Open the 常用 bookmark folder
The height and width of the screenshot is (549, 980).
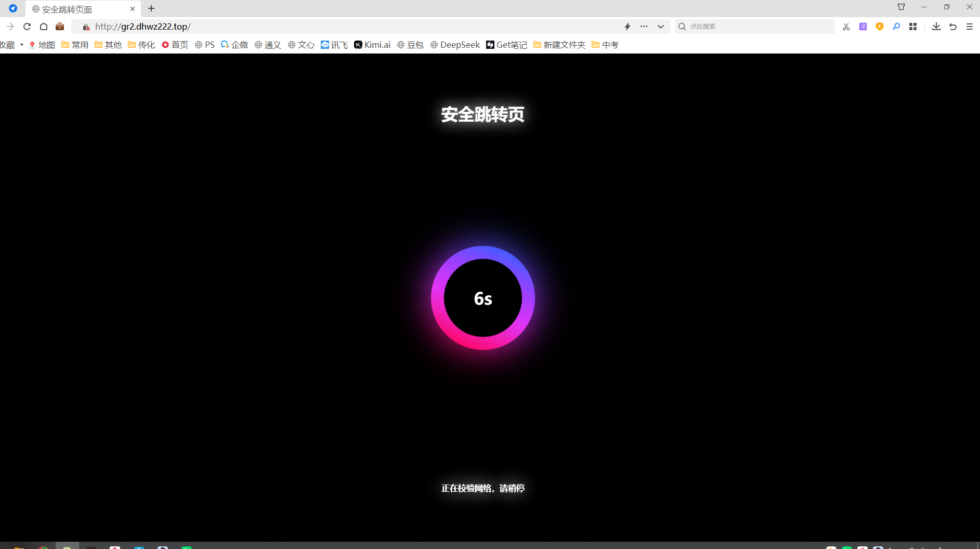[x=75, y=45]
